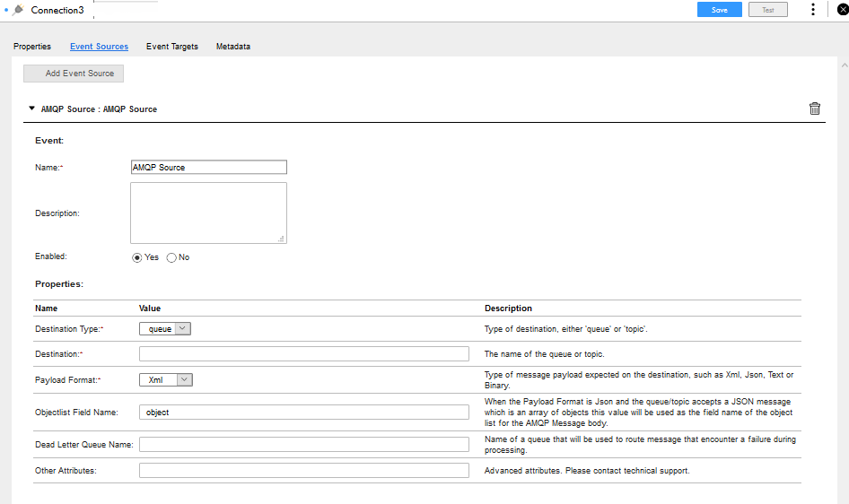
Task: Open the Payload Format Xml dropdown
Action: click(166, 380)
